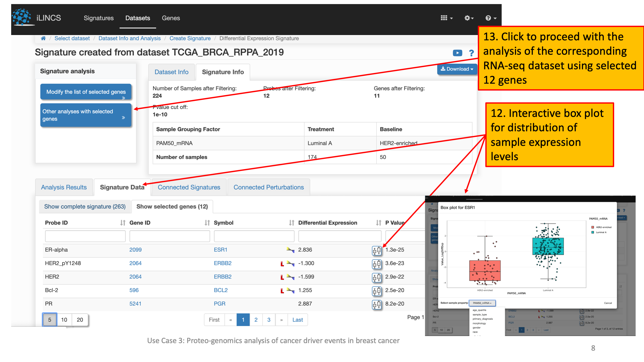Open the help question-mark menu in navbar
Image resolution: width=644 pixels, height=362 pixels.
click(x=490, y=18)
